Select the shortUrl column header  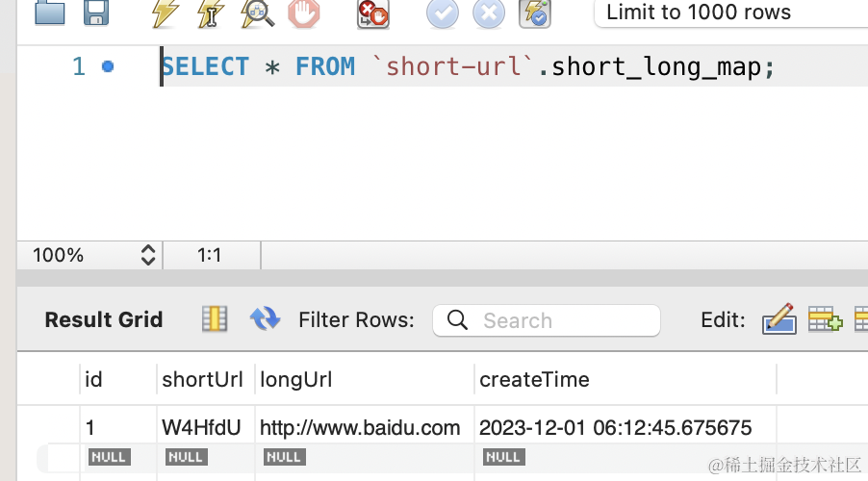202,380
